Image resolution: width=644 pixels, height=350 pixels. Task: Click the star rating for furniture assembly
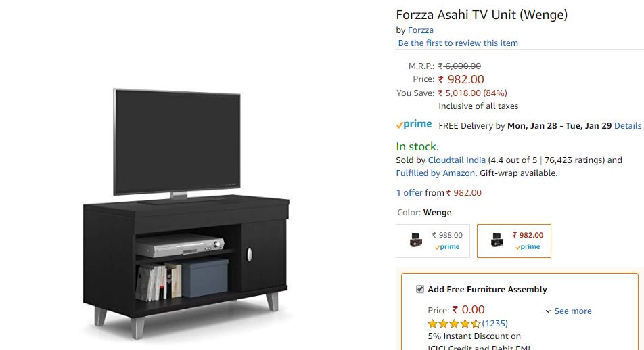[x=454, y=324]
